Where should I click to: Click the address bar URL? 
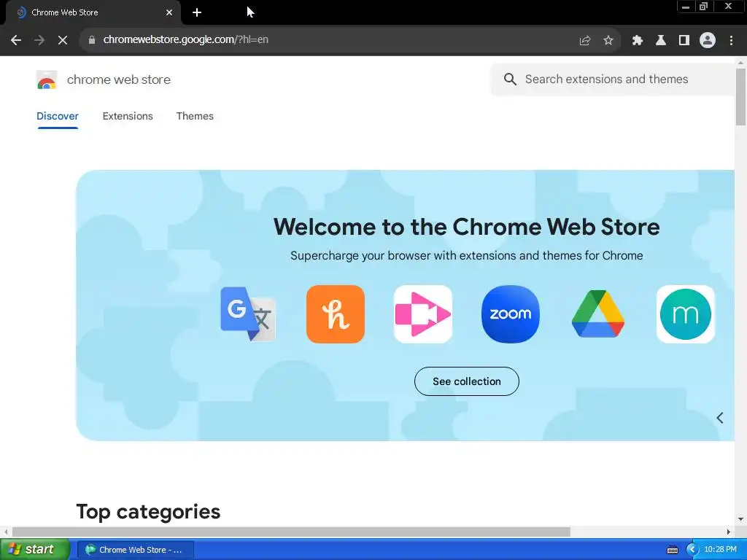(186, 40)
